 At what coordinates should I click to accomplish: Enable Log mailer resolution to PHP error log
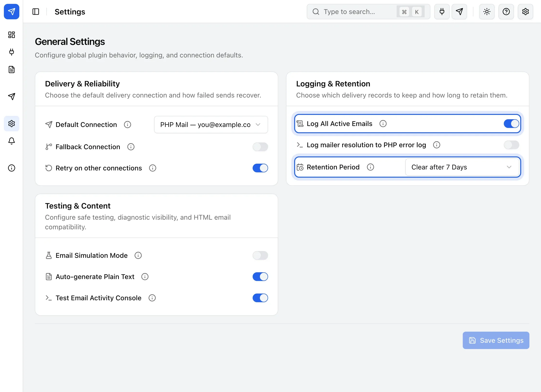512,145
